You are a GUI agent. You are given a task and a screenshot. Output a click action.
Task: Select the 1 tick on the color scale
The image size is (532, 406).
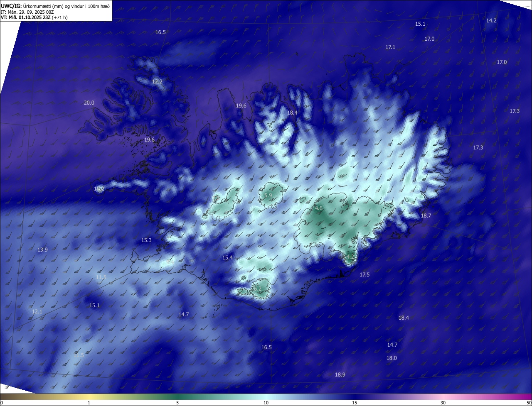click(89, 403)
